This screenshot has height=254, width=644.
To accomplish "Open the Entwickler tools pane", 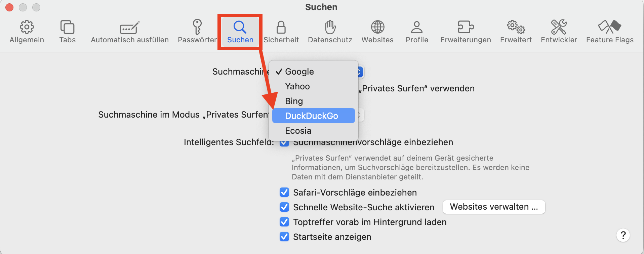I will pyautogui.click(x=559, y=32).
